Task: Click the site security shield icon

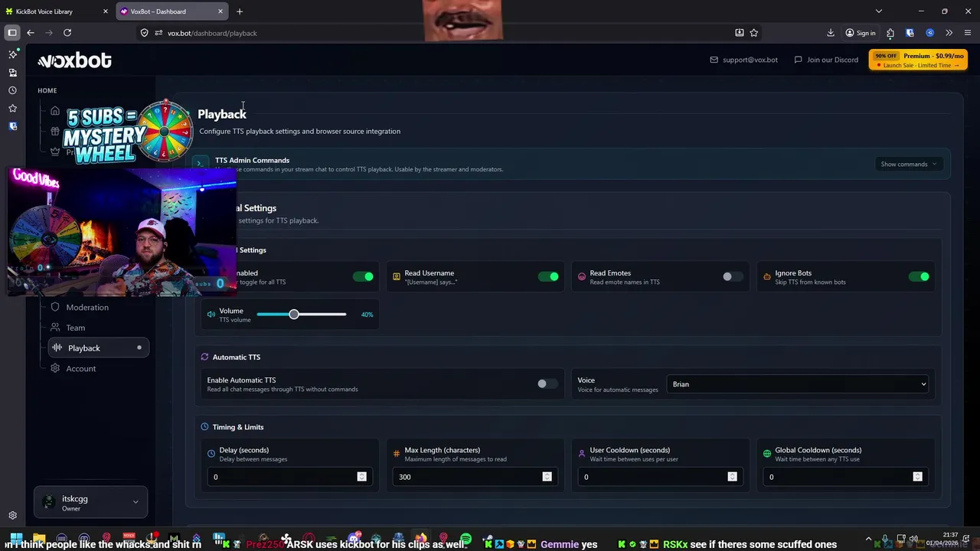Action: point(144,33)
